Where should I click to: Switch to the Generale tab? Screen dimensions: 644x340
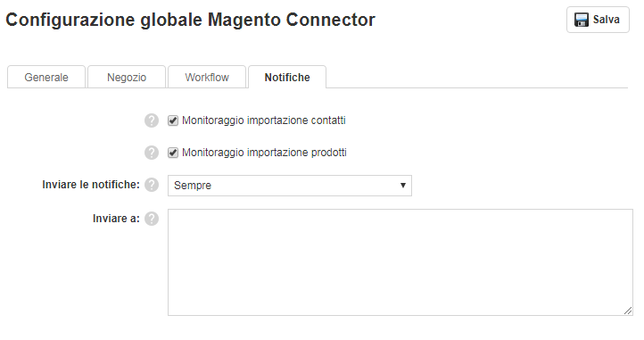click(x=46, y=78)
